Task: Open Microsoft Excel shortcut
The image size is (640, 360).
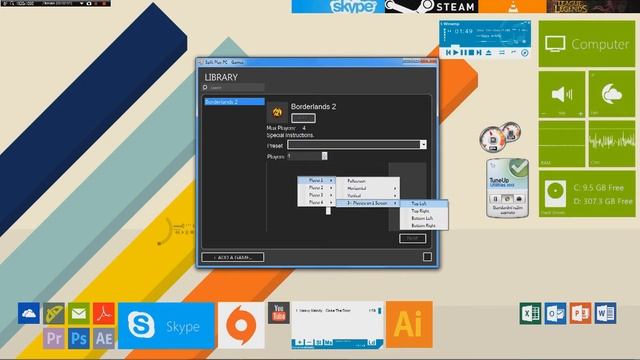Action: 530,313
